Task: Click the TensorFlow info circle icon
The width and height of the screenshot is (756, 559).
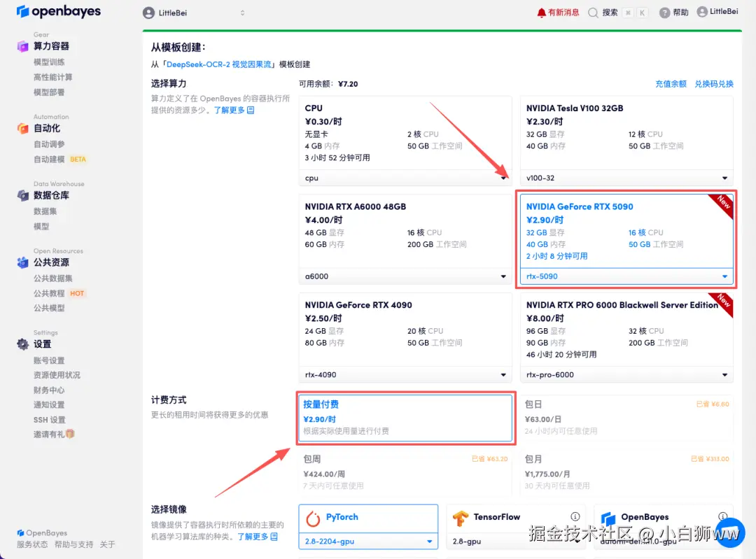Action: 575,516
